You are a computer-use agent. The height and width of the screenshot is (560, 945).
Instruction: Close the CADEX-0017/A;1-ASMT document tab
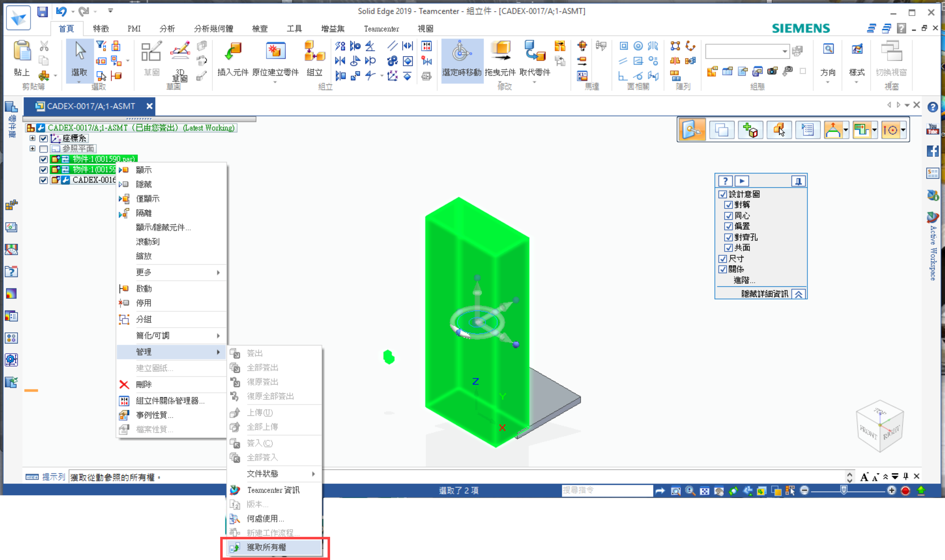tap(150, 106)
